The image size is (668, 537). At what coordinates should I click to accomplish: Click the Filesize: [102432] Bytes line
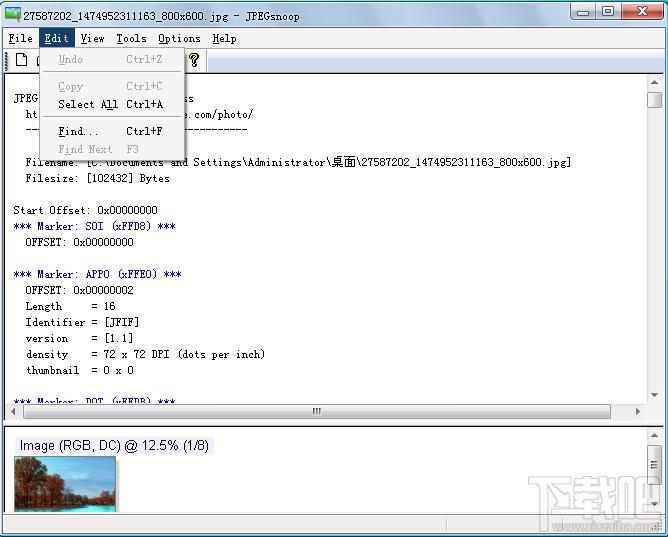(97, 178)
